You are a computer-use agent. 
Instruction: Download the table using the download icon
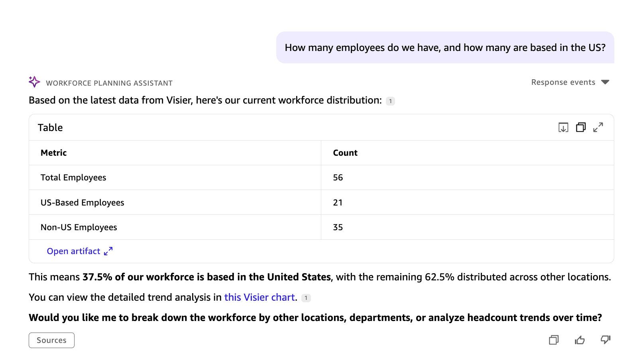(563, 127)
